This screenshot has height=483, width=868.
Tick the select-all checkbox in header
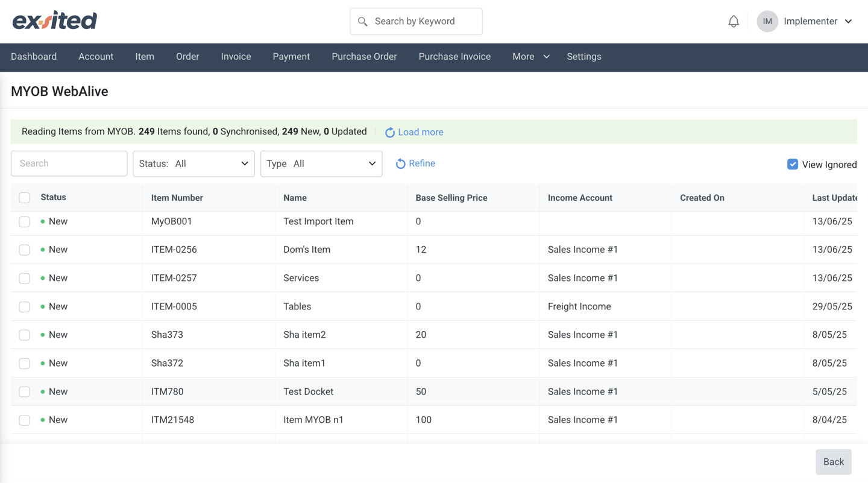coord(24,198)
